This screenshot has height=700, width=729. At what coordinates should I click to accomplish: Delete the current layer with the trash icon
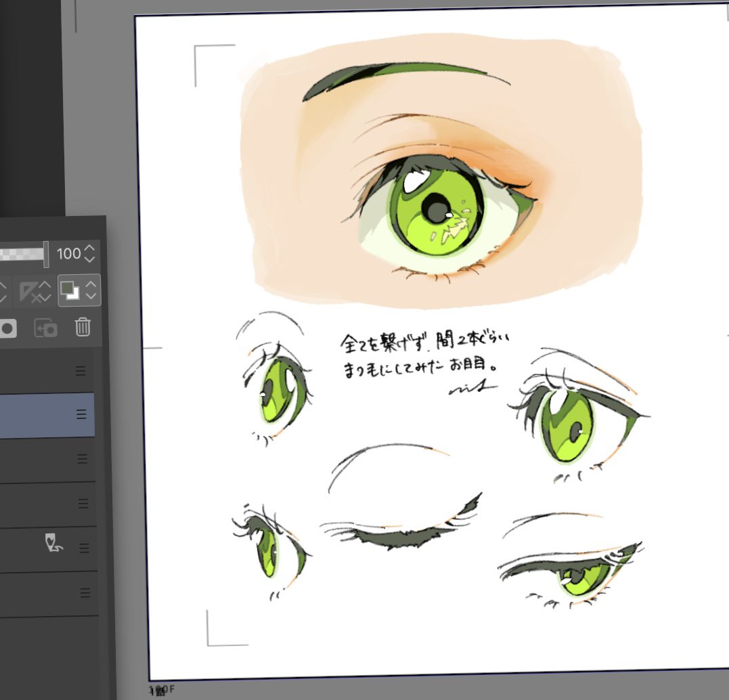click(x=83, y=327)
